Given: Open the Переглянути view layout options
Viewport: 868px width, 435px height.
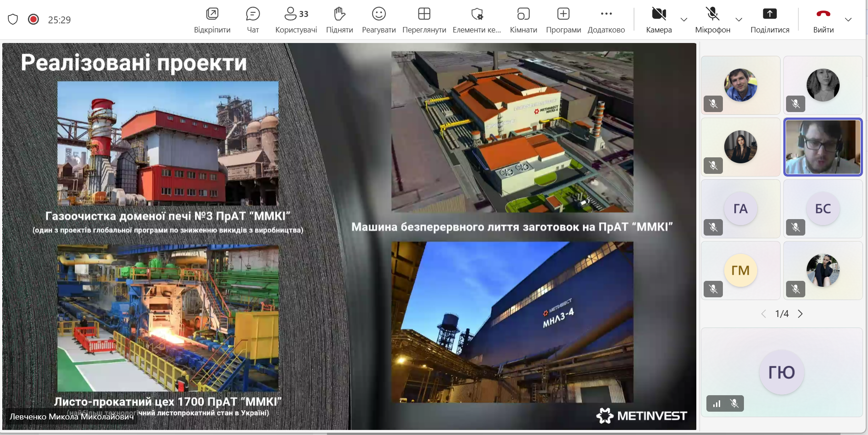Looking at the screenshot, I should click(x=424, y=20).
